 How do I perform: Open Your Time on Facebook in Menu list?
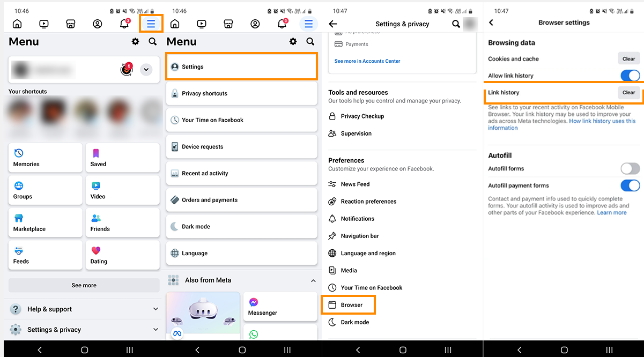pyautogui.click(x=242, y=120)
